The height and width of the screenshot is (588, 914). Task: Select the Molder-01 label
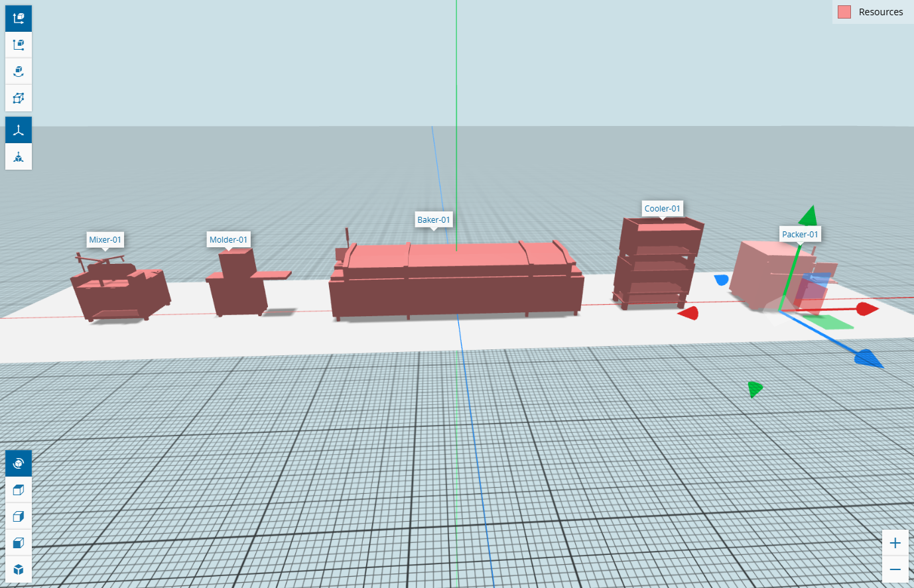(x=228, y=239)
